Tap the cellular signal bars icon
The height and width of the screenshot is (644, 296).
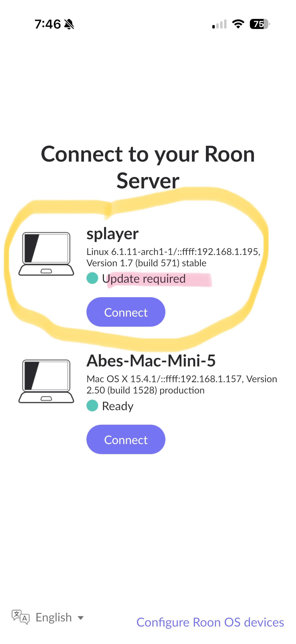coord(219,24)
